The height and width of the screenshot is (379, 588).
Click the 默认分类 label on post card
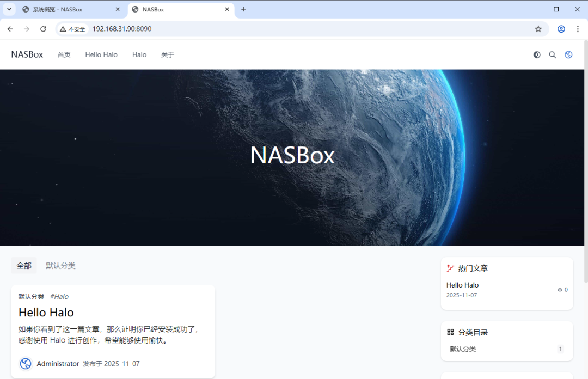[x=31, y=297]
